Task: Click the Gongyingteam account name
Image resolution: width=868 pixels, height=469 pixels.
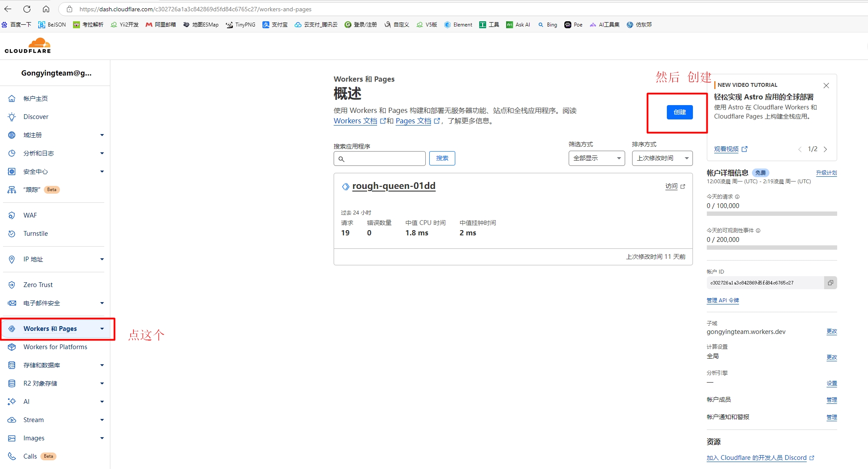Action: [x=56, y=73]
